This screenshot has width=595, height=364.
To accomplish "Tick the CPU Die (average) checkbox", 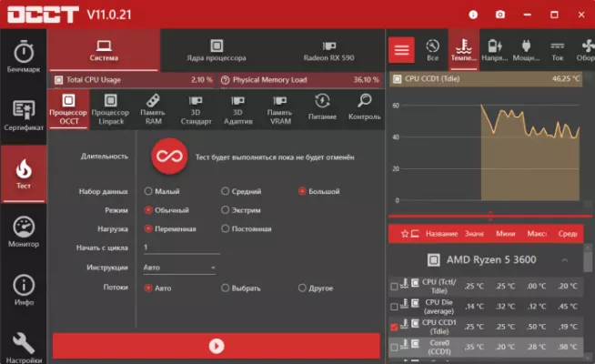I will click(x=393, y=306).
